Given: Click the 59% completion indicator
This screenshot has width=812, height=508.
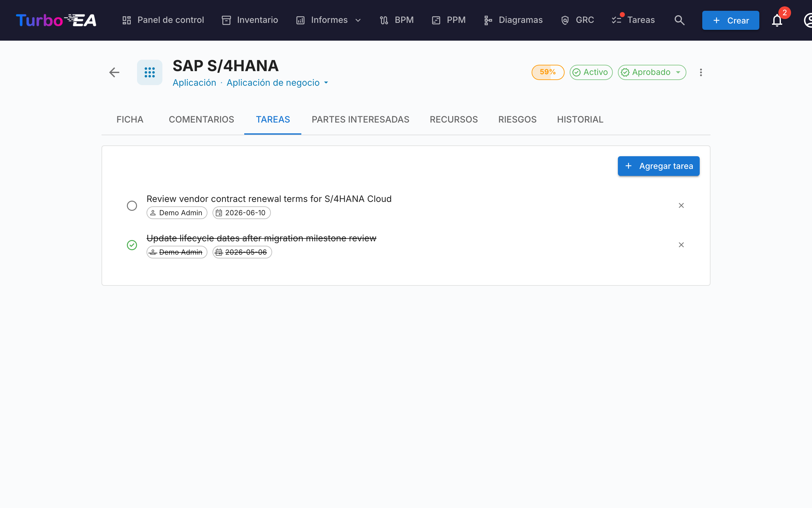Looking at the screenshot, I should pos(547,72).
